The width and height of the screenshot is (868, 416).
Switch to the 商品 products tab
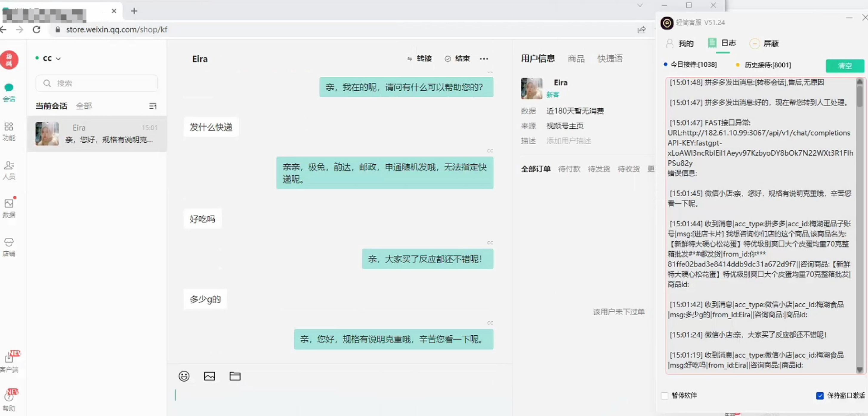(x=576, y=59)
